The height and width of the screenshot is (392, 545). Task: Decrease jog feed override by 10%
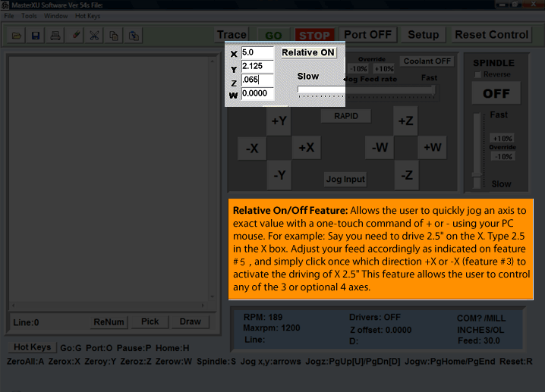click(358, 69)
